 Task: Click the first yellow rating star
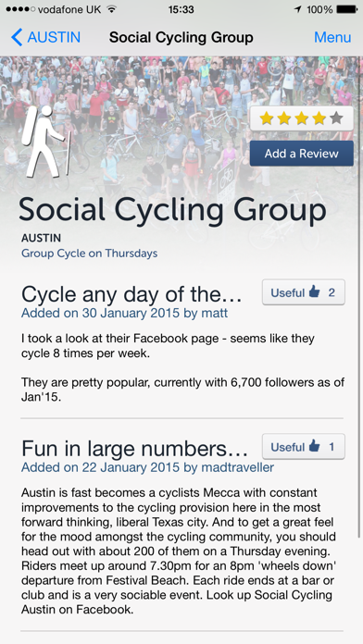pos(267,118)
